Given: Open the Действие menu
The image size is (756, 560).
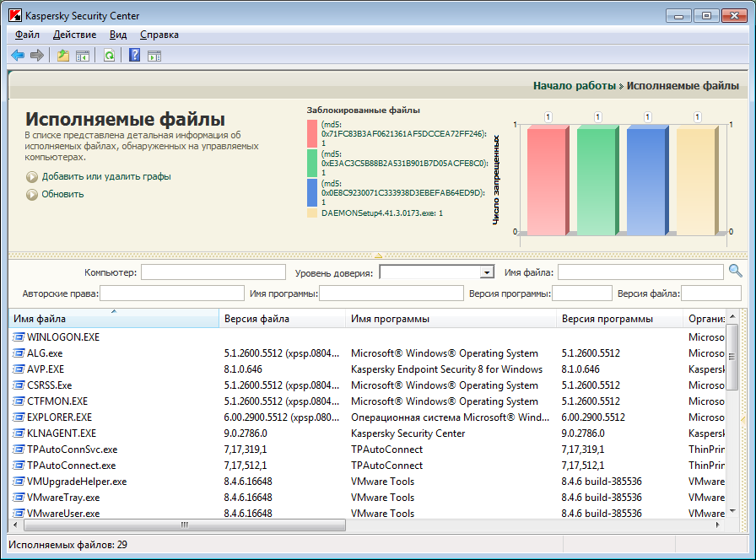Looking at the screenshot, I should click(x=74, y=35).
